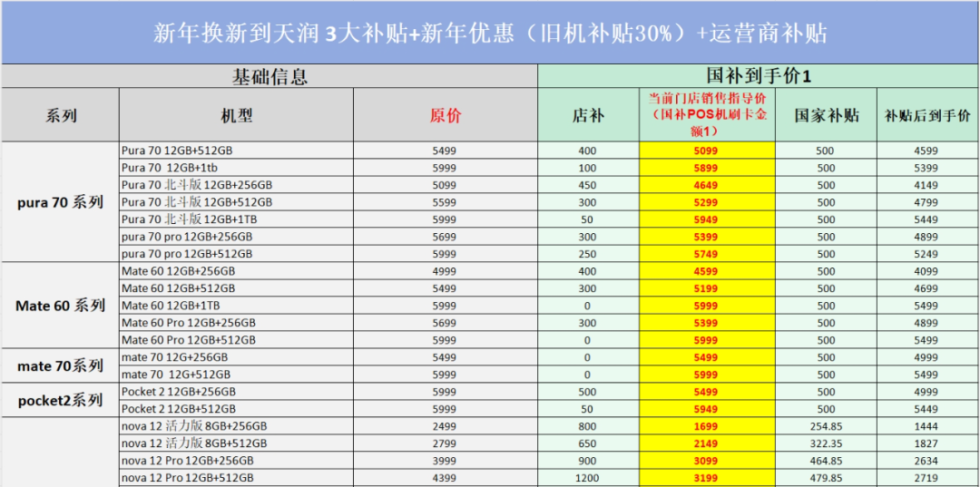
Task: Select original price 2499 cell
Action: pyautogui.click(x=446, y=426)
